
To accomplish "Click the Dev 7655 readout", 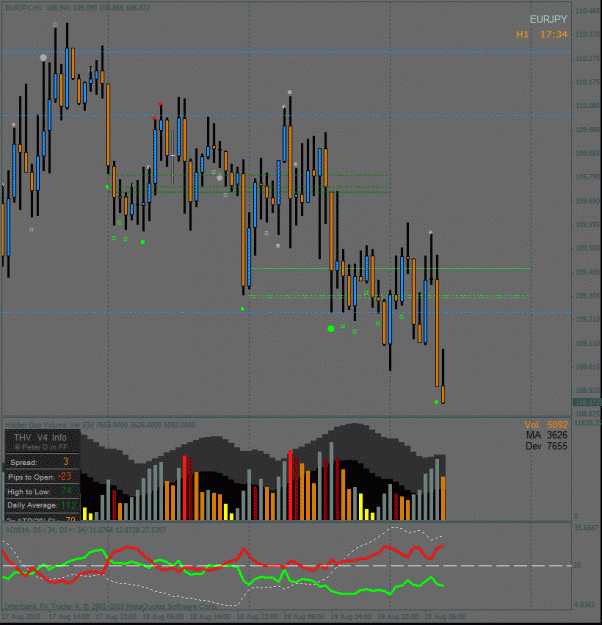I will [546, 446].
